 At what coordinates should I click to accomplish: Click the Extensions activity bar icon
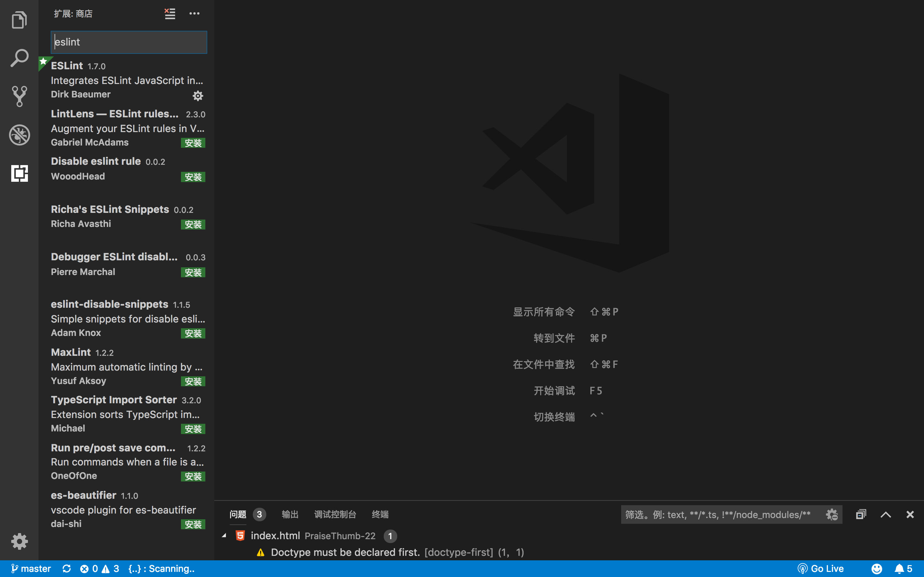click(19, 173)
